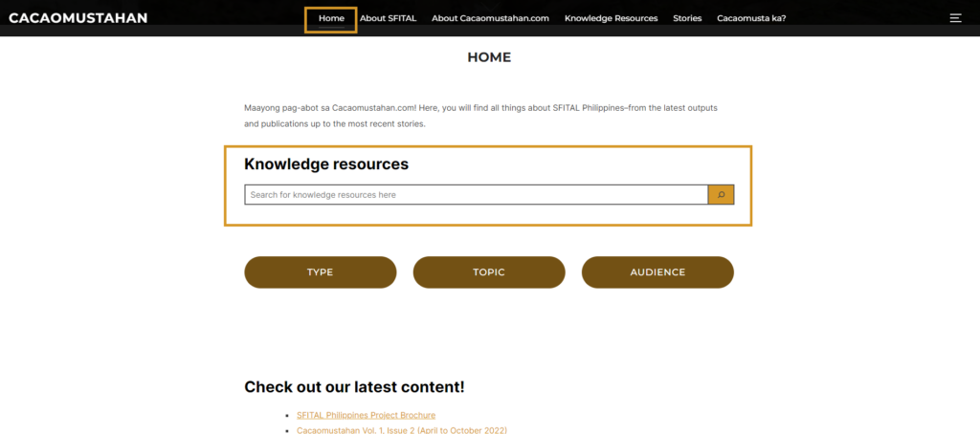Open the Cacaomusta ka? menu item
Image resolution: width=980 pixels, height=434 pixels.
pyautogui.click(x=751, y=18)
